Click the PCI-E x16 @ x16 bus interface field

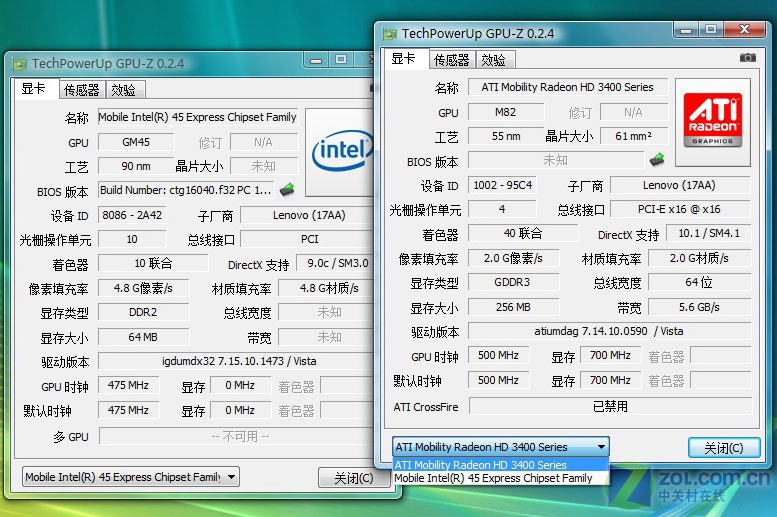coord(680,209)
